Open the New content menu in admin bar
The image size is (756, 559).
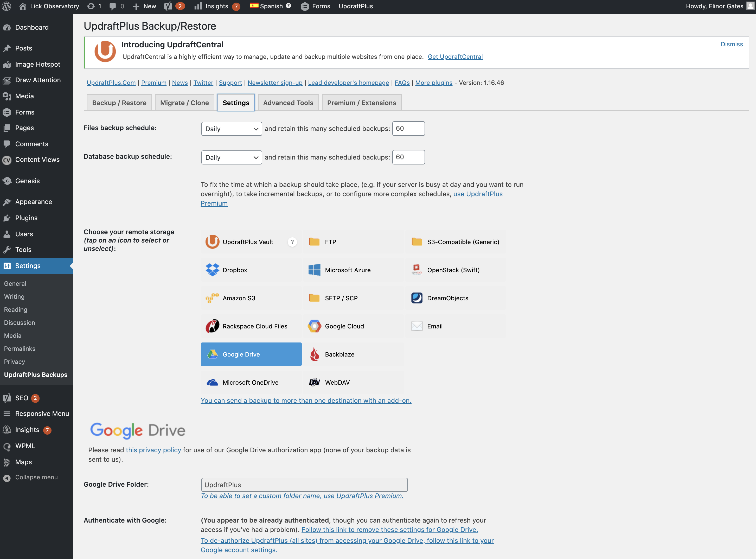pyautogui.click(x=144, y=6)
